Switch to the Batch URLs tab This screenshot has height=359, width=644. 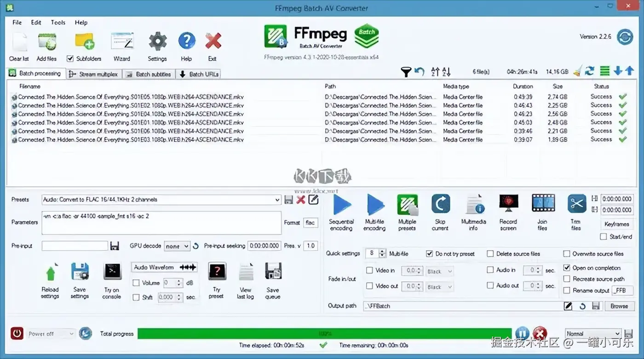pyautogui.click(x=199, y=74)
